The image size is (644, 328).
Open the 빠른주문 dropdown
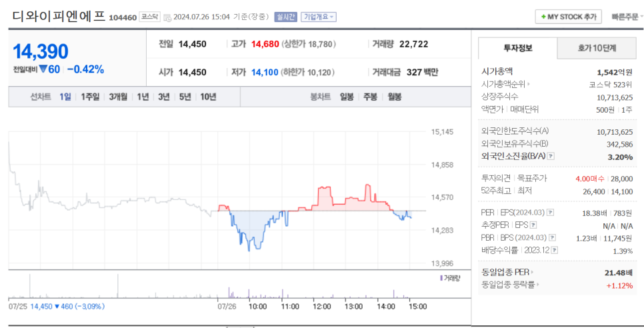coord(627,17)
